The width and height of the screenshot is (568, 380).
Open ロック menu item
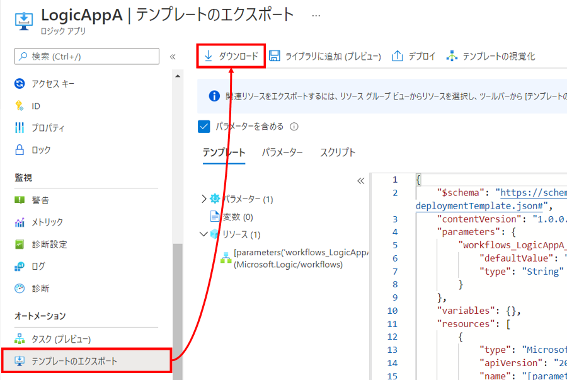pyautogui.click(x=41, y=150)
